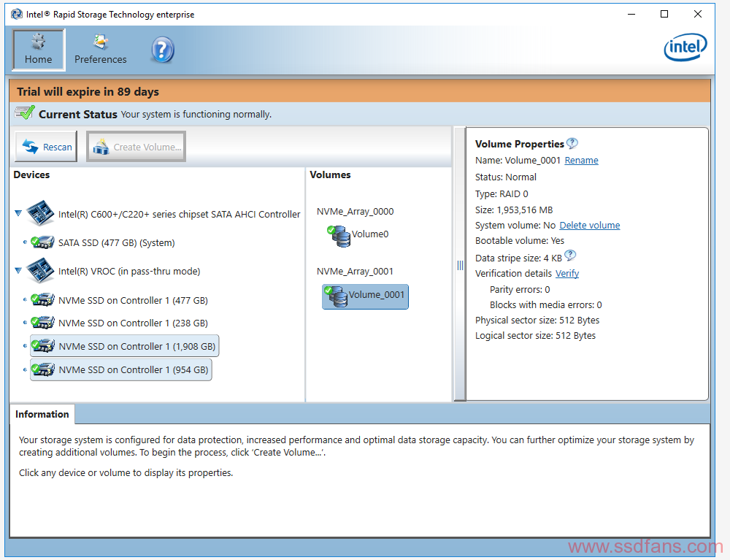This screenshot has width=730, height=560.
Task: Maximize the Rapid Storage Technology window
Action: pos(664,14)
